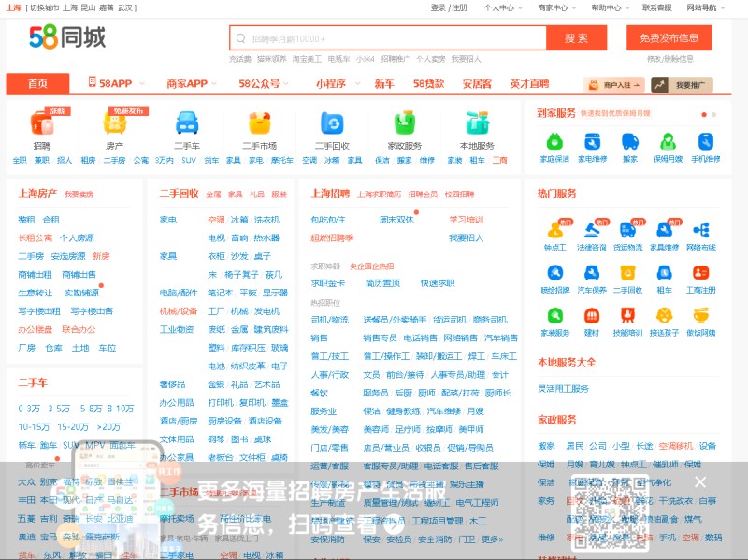Show the second 到家服务 carousel page dot
This screenshot has width=748, height=560.
point(713,114)
